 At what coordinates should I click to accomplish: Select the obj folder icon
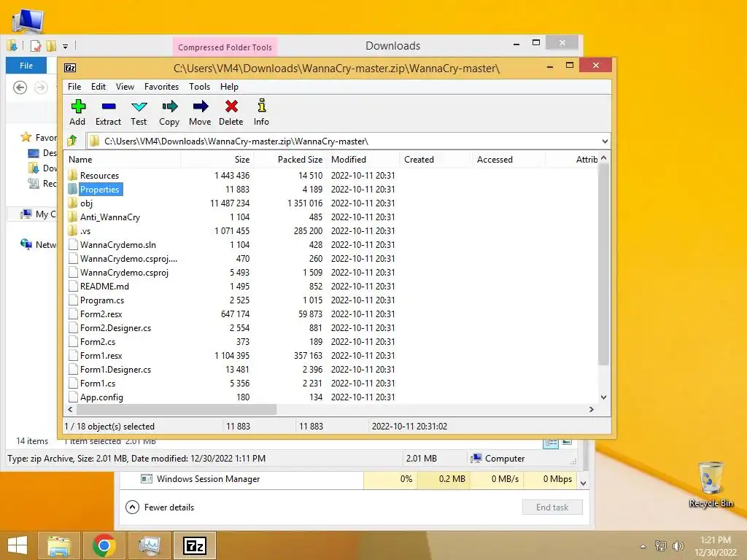72,203
